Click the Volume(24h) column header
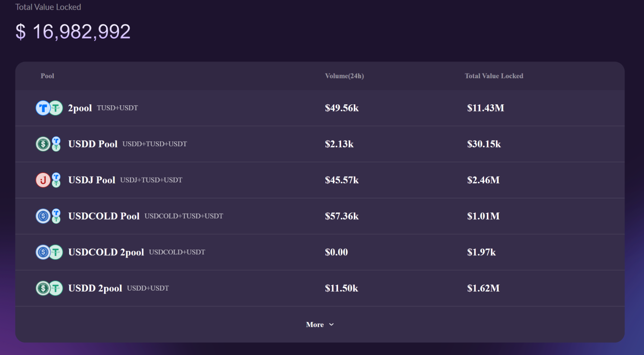644x355 pixels. point(344,76)
